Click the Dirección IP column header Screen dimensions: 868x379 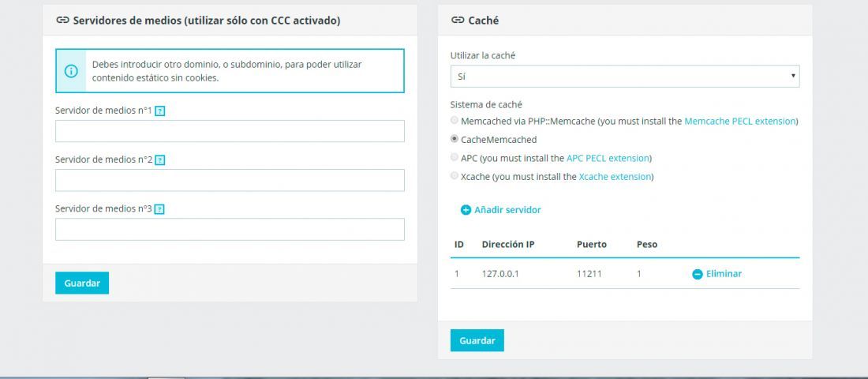508,244
